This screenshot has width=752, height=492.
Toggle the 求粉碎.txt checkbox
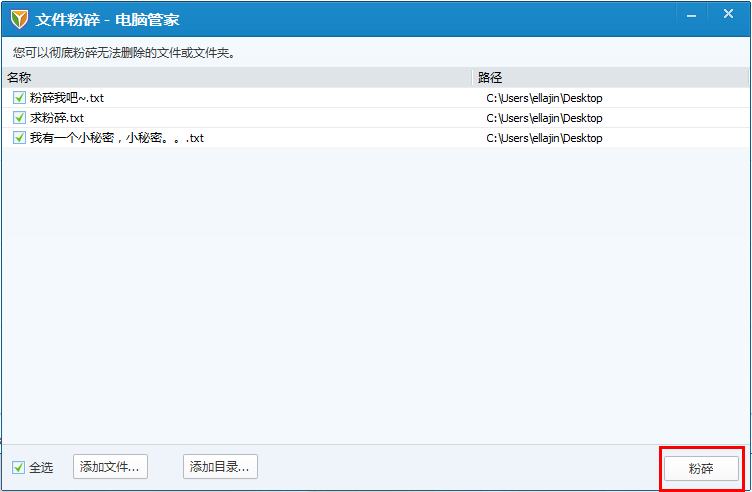click(x=19, y=117)
